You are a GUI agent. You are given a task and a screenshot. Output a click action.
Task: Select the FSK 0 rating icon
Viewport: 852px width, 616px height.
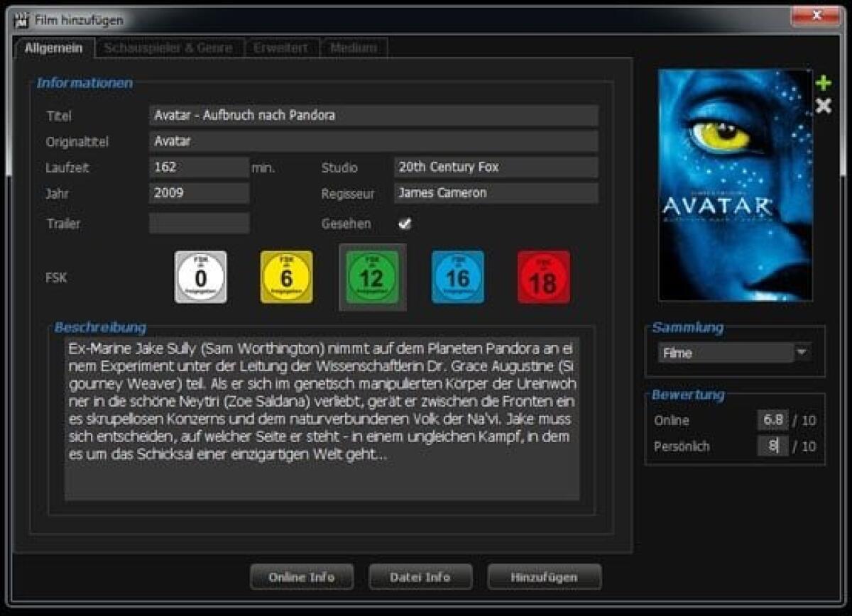pyautogui.click(x=200, y=277)
